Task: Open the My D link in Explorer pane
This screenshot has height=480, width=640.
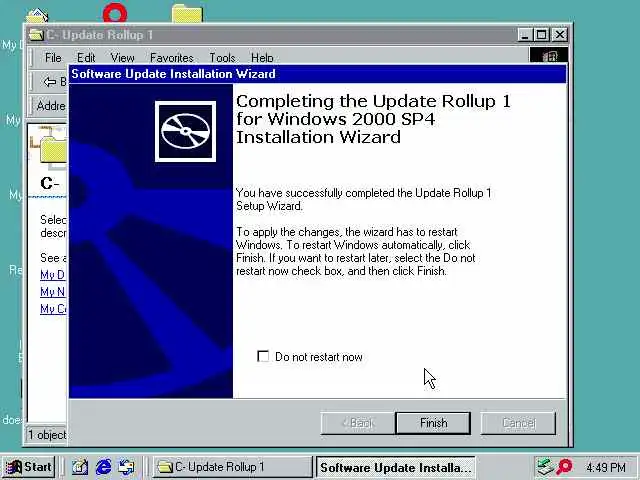Action: click(x=53, y=275)
